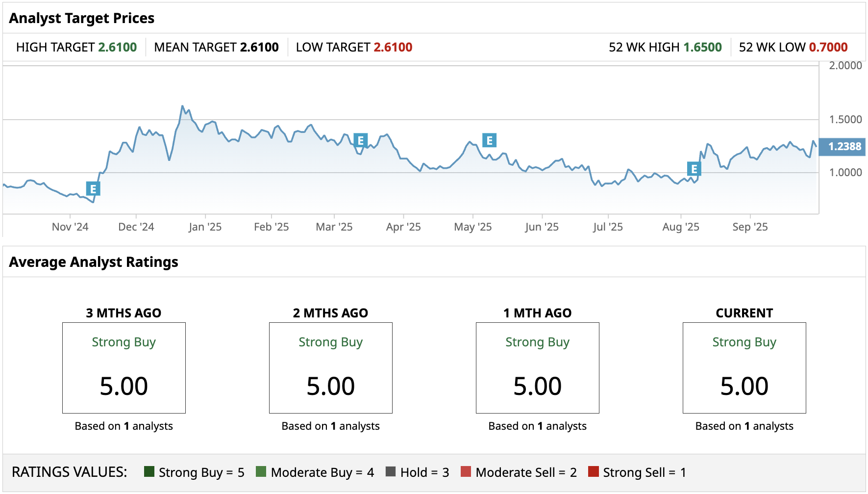Screen dimensions: 868x494
Task: Click the 52 WK LOW 0.7000 value
Action: point(828,47)
